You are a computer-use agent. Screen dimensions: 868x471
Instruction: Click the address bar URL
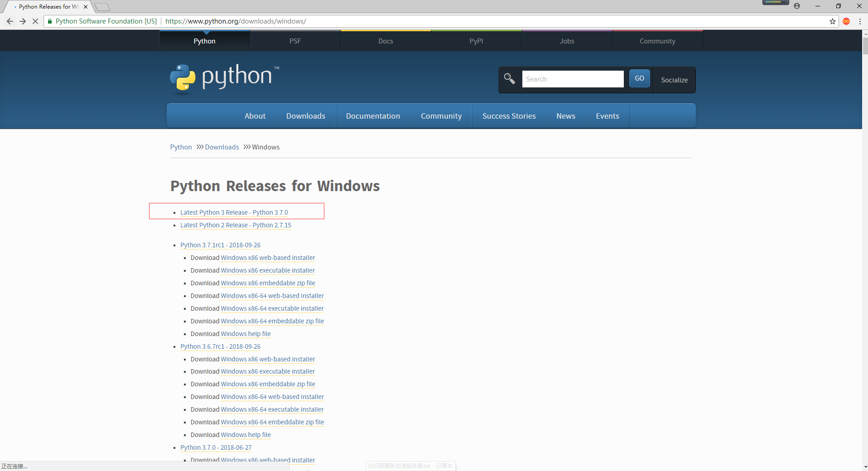pos(236,21)
